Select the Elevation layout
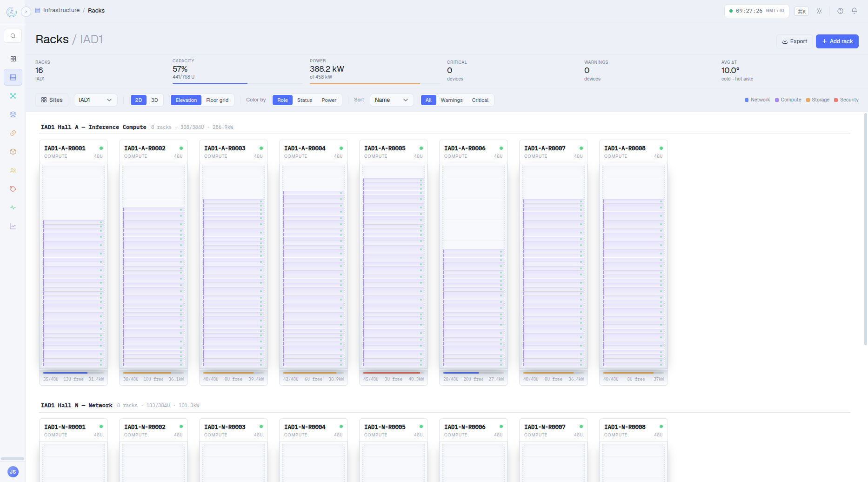 pos(186,100)
